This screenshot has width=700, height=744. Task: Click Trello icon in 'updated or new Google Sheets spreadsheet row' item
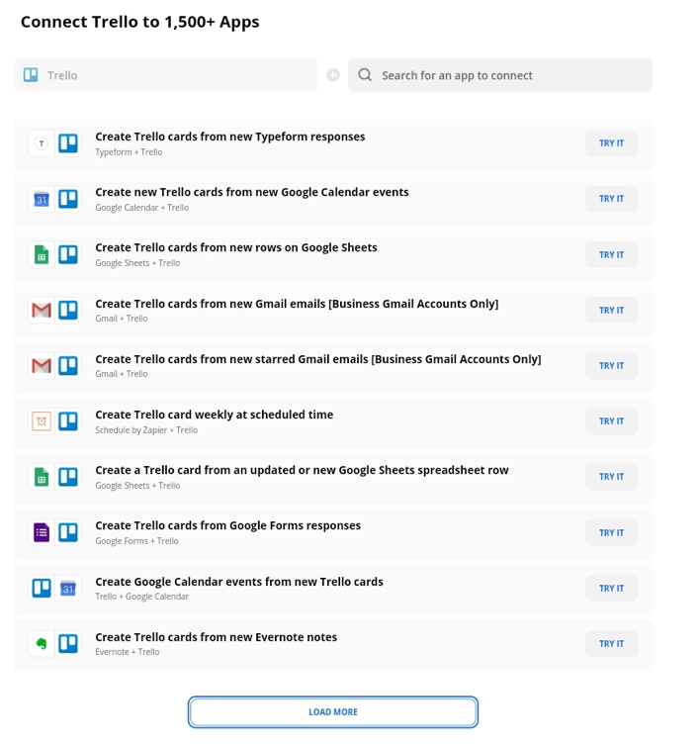click(x=68, y=477)
